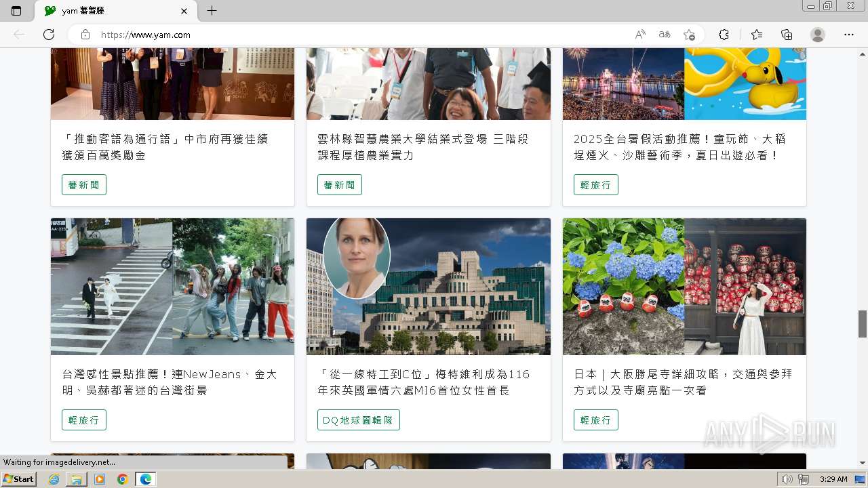Open the translate page icon
868x488 pixels.
(665, 35)
